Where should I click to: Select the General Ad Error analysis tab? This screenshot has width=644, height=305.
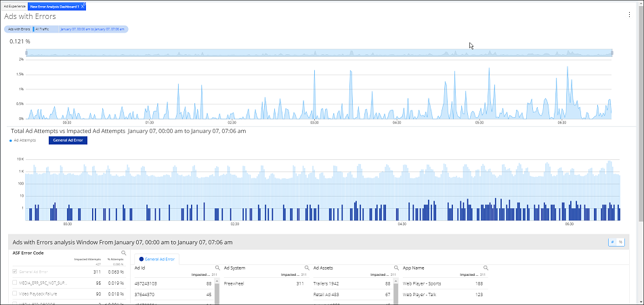point(157,259)
